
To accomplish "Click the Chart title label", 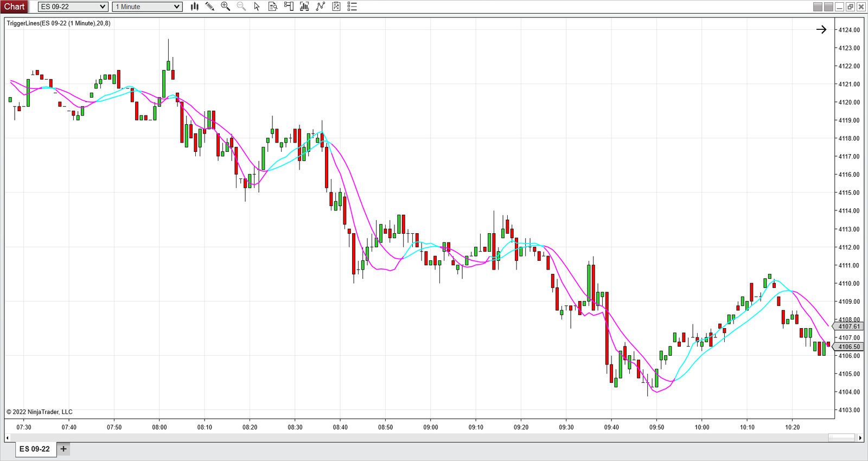I will (15, 7).
